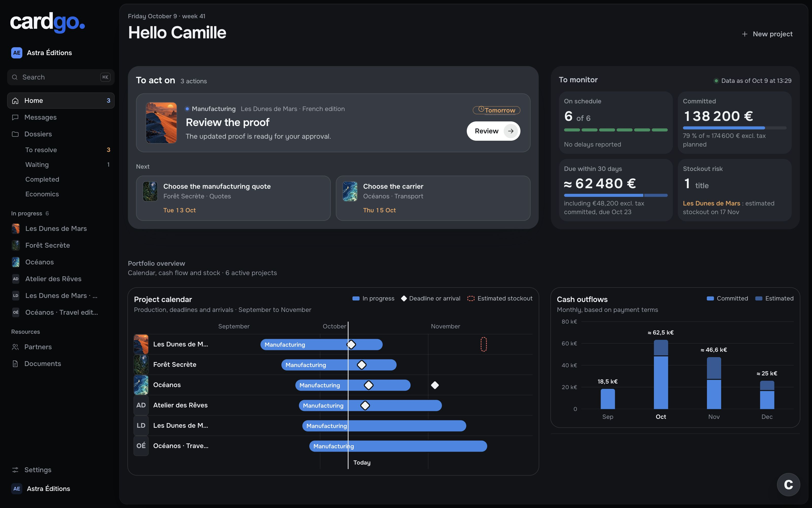The height and width of the screenshot is (508, 812).
Task: Click the Review button
Action: pos(493,131)
